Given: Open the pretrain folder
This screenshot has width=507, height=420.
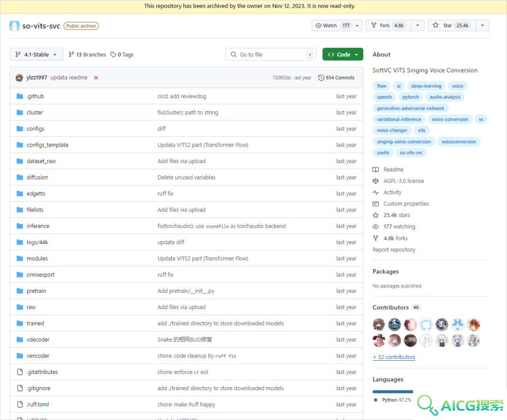Looking at the screenshot, I should point(36,291).
